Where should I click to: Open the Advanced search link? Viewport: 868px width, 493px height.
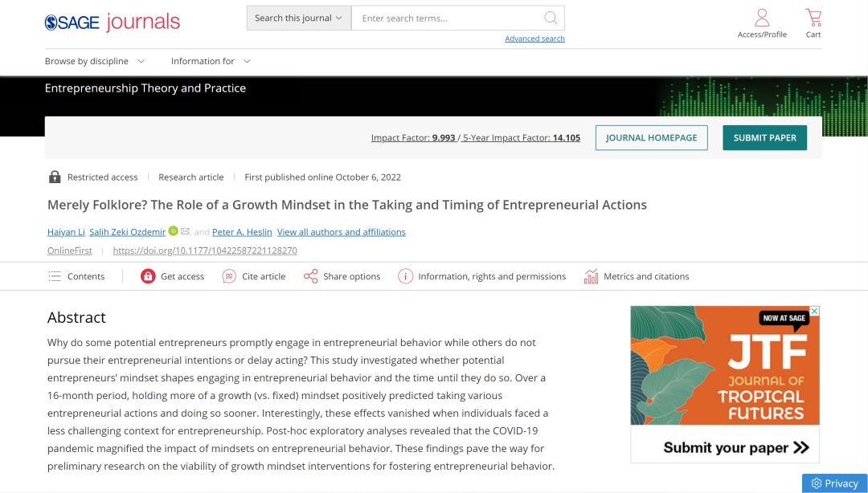pyautogui.click(x=534, y=39)
